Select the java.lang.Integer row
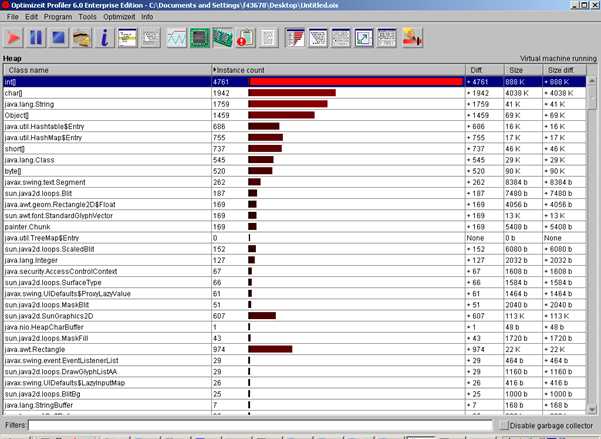 (295, 260)
